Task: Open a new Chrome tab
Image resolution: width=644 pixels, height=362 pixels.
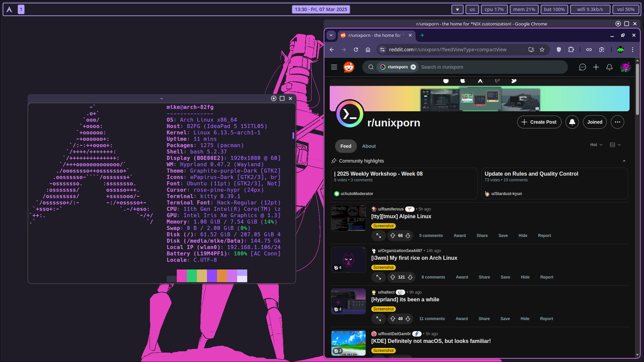Action: (422, 35)
